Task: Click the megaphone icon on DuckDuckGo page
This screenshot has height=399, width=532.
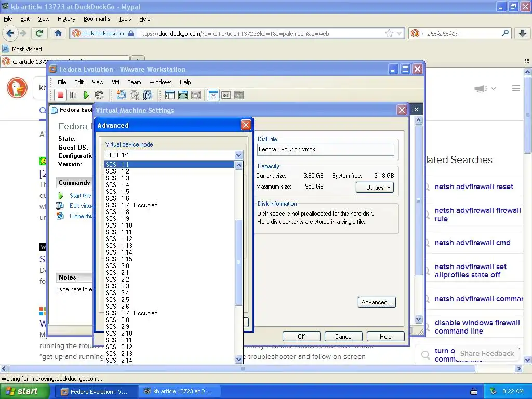Action: 481,89
